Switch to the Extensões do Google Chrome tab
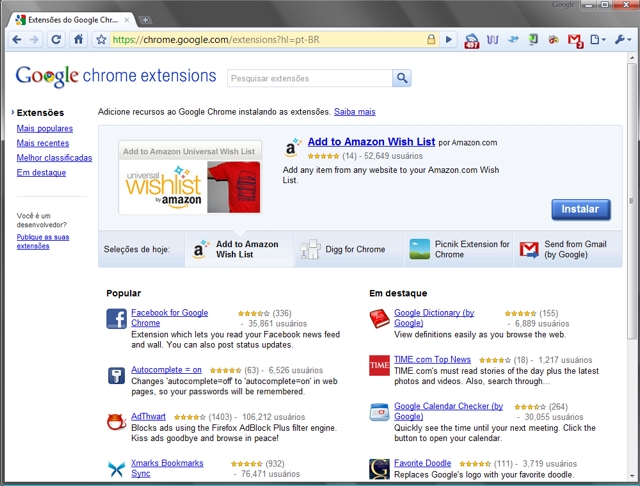This screenshot has height=486, width=640. 73,20
